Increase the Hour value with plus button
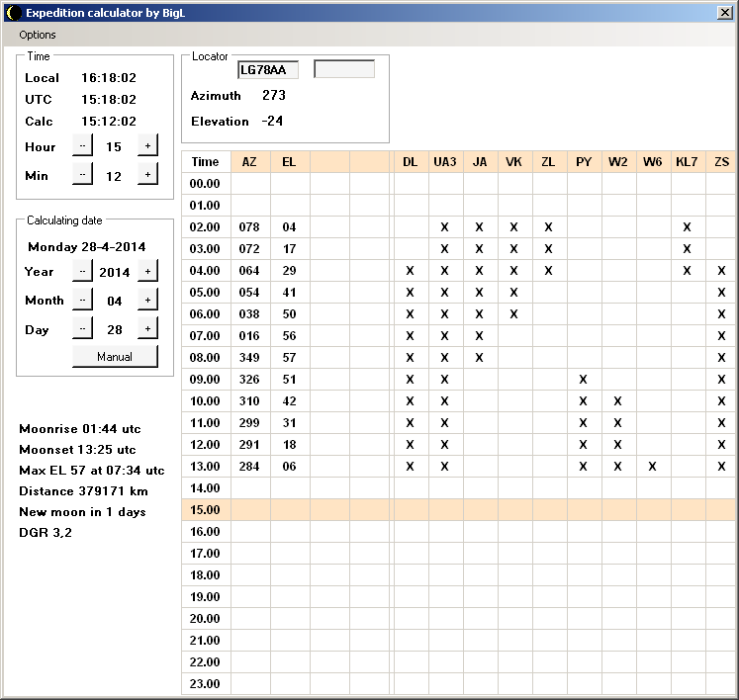 click(x=147, y=145)
